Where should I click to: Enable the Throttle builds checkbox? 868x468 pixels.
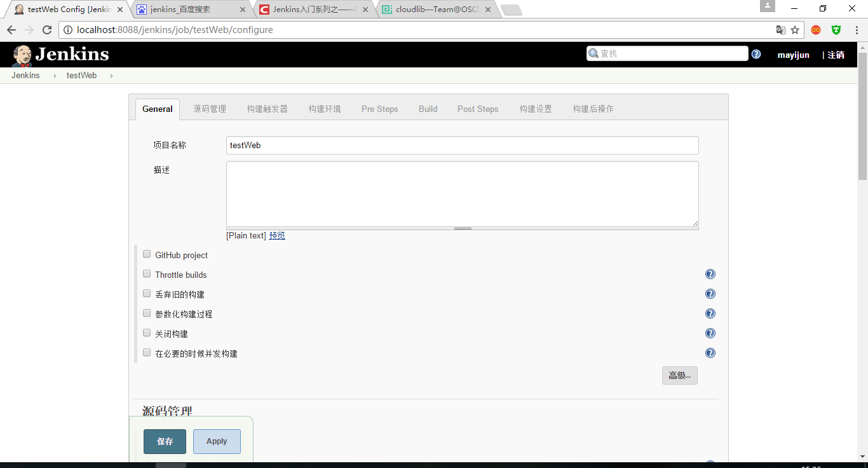click(147, 274)
